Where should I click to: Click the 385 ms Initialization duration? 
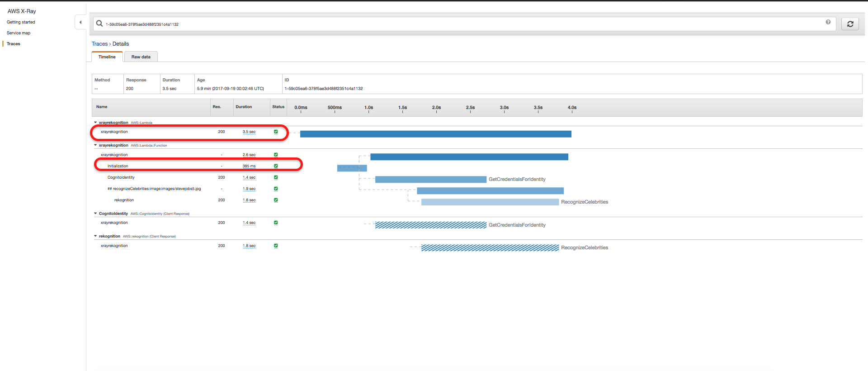[x=249, y=166]
